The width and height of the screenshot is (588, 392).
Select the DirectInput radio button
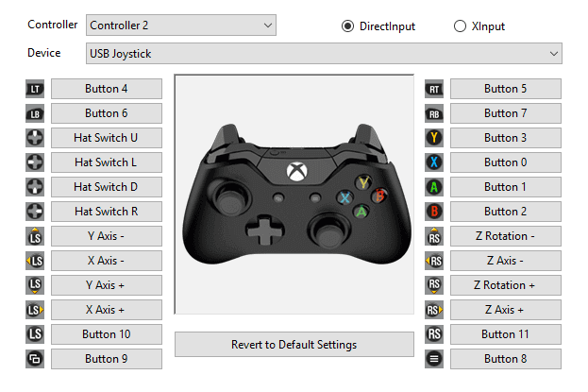347,26
